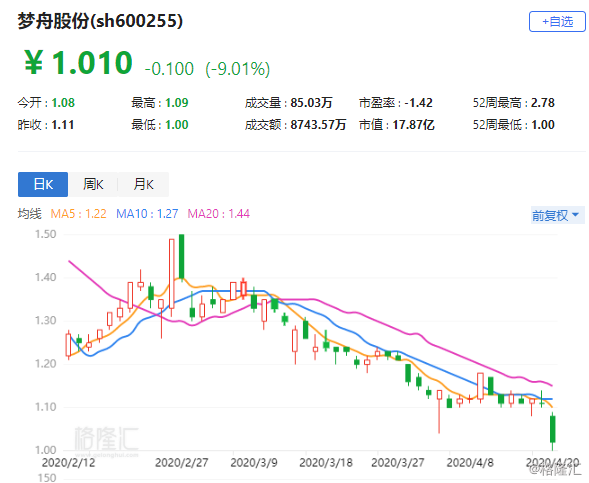The image size is (589, 483).
Task: Click the 2020/3/27 date axis label
Action: click(397, 462)
